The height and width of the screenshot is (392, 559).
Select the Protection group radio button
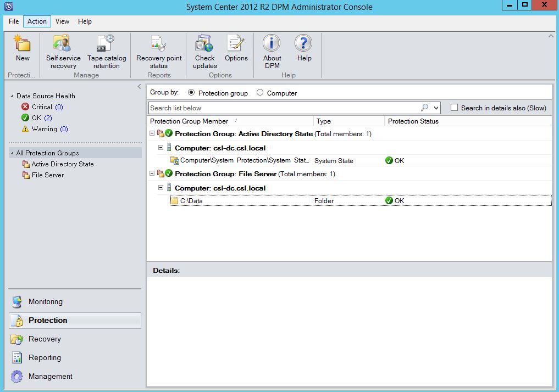tap(191, 93)
